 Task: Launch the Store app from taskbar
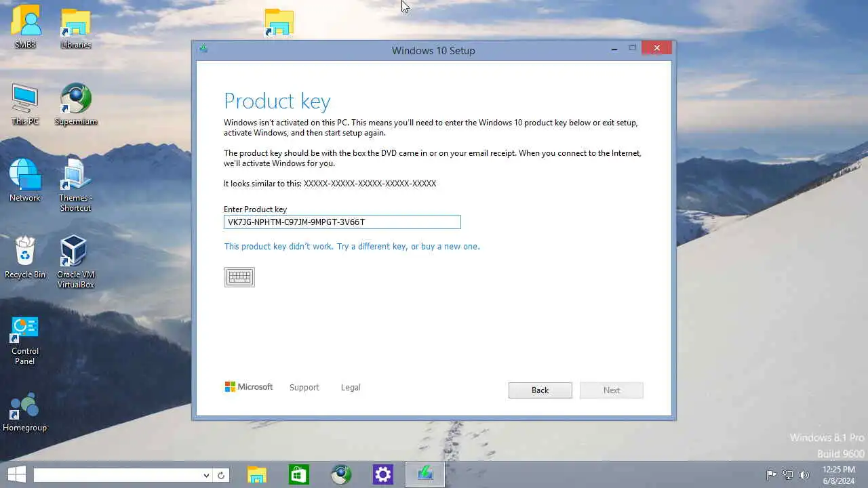299,474
